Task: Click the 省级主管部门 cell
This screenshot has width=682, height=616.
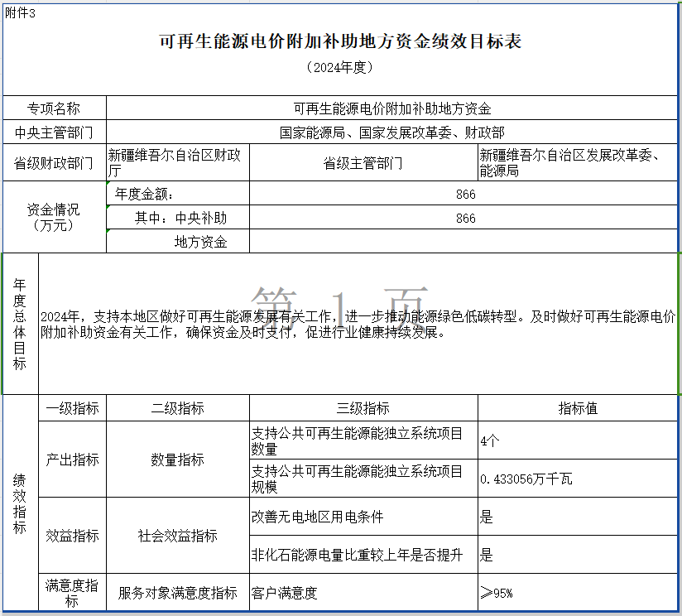Action: point(363,163)
